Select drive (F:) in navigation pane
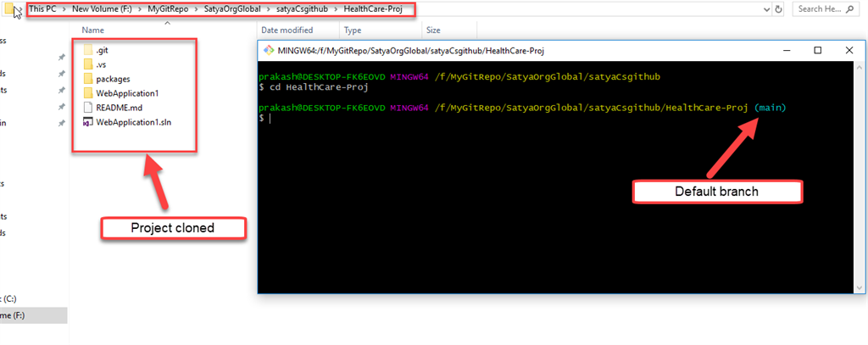868x345 pixels. 33,315
